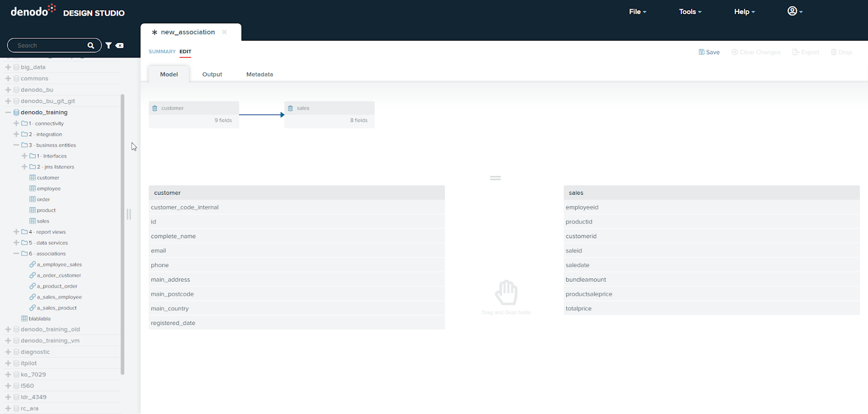
Task: Click the Export button
Action: tap(806, 52)
